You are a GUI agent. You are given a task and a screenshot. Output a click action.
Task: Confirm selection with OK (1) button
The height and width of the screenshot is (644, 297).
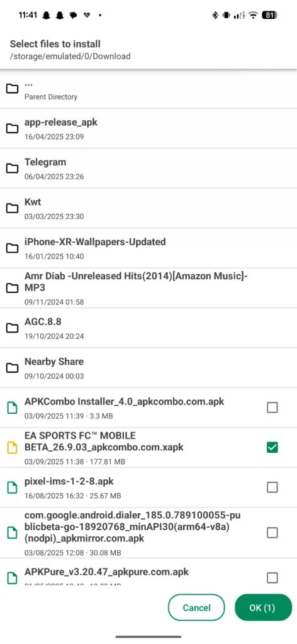(x=263, y=608)
